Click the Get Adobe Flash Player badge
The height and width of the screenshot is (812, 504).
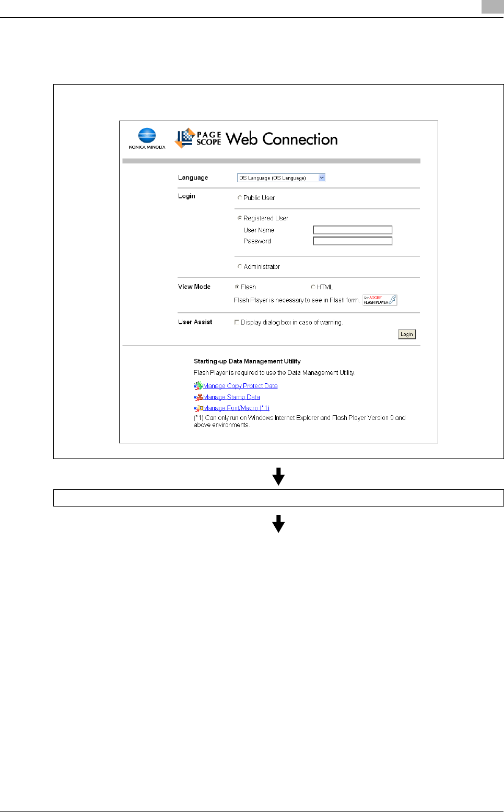[x=380, y=300]
